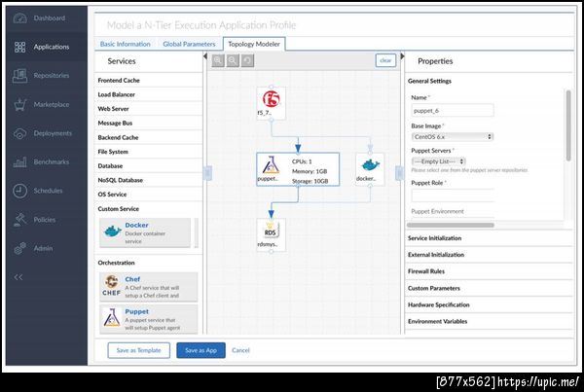Switch to the Basic Information tab

pos(126,44)
